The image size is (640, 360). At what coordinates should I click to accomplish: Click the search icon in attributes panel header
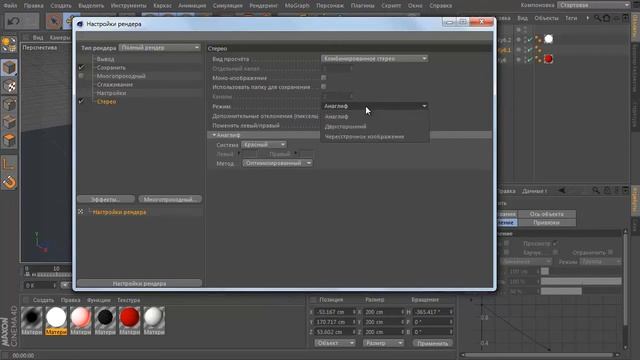596,191
